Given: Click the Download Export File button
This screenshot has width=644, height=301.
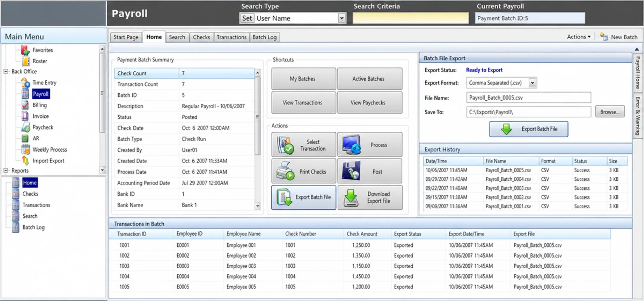Looking at the screenshot, I should [370, 197].
